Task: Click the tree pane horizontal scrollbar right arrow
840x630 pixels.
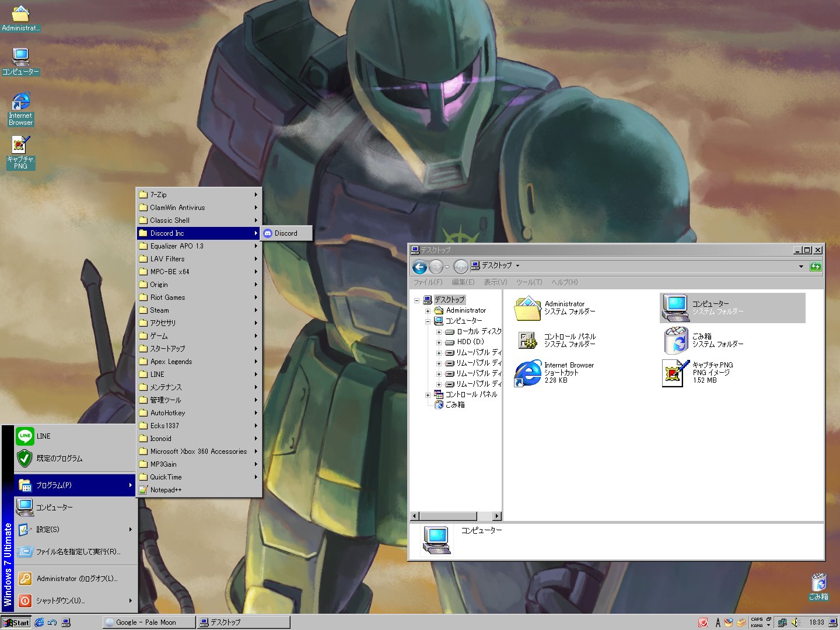Action: point(497,516)
